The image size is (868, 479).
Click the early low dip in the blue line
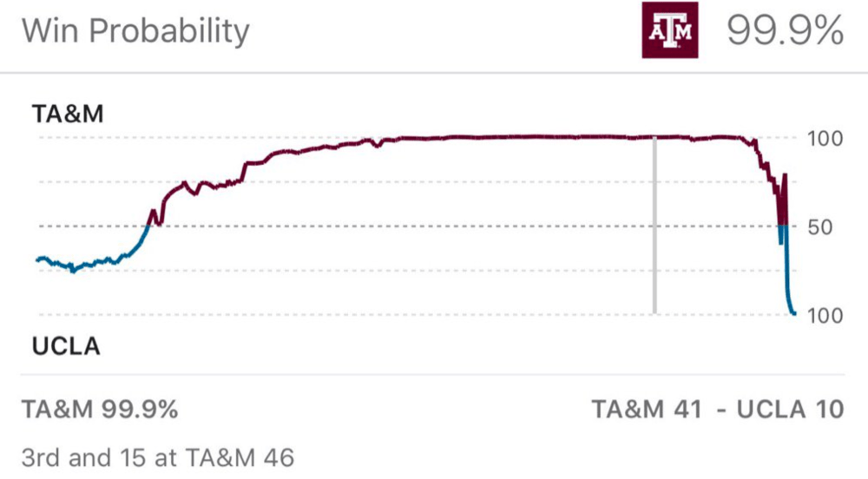pyautogui.click(x=72, y=271)
